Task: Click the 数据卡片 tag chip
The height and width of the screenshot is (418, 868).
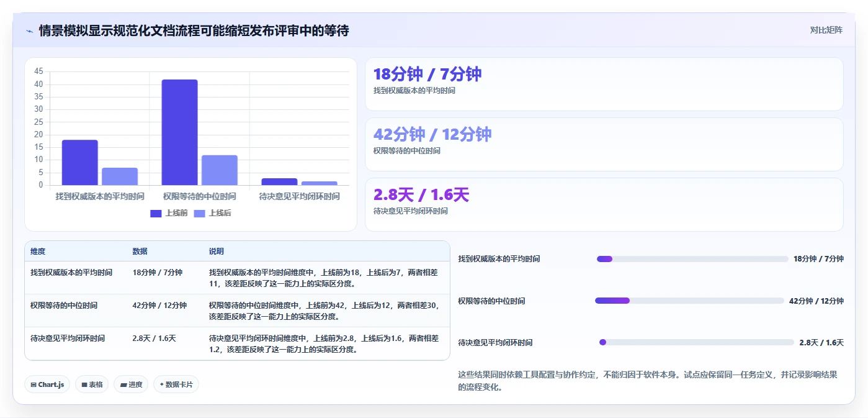Action: 176,384
